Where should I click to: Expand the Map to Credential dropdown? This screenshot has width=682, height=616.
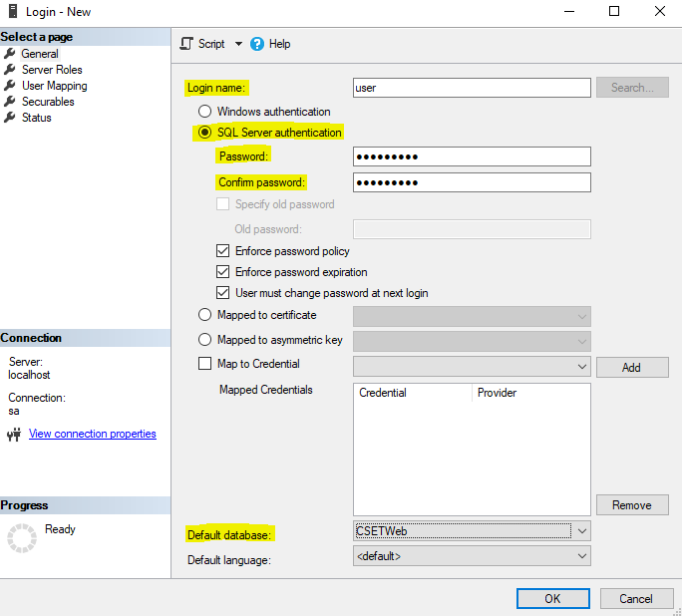pos(582,367)
